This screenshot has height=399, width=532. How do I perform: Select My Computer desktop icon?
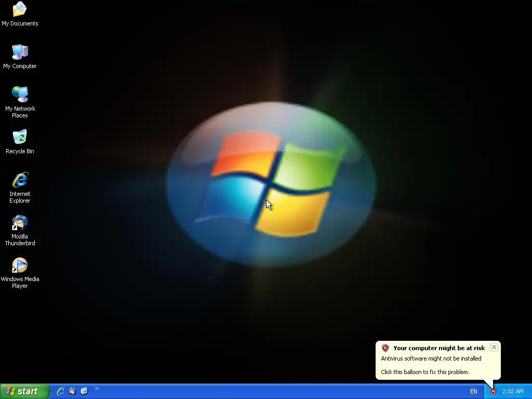click(20, 57)
